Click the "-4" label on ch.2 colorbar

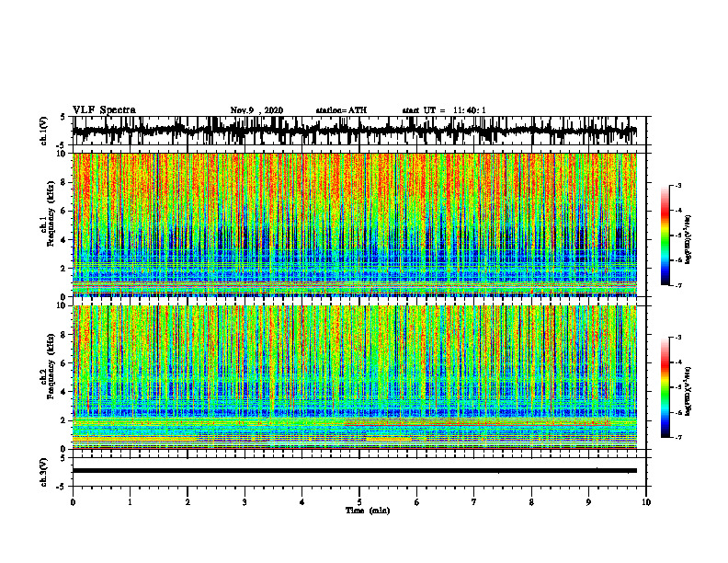point(678,362)
